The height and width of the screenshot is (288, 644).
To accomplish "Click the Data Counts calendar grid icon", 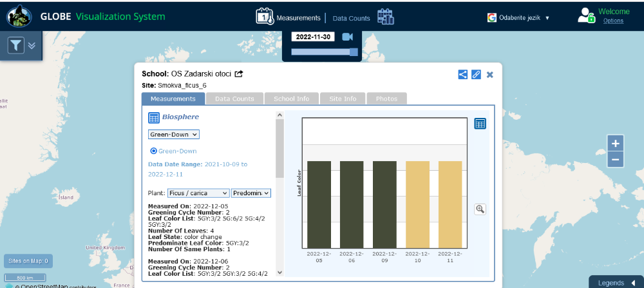I will [x=385, y=17].
